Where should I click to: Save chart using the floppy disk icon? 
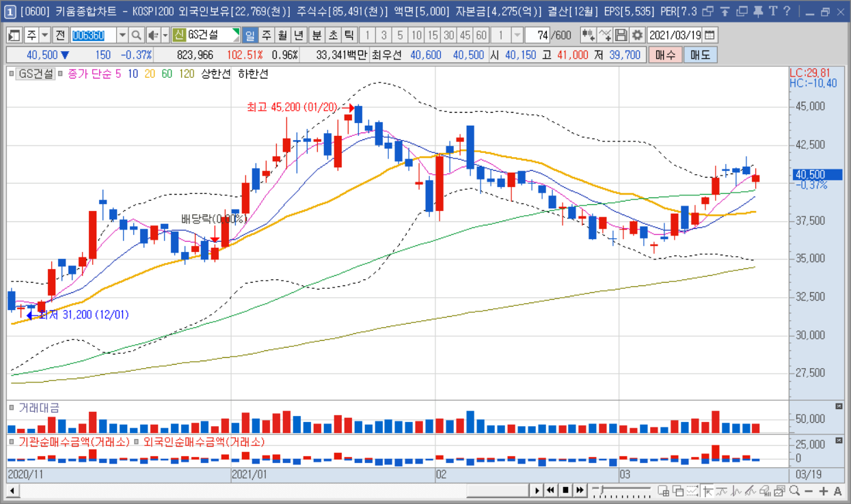pos(621,35)
